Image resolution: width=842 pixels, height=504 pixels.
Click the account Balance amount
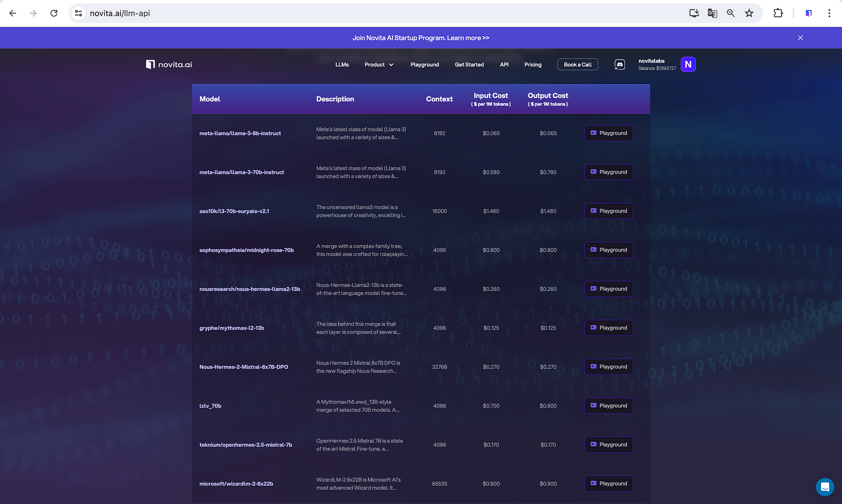[657, 68]
